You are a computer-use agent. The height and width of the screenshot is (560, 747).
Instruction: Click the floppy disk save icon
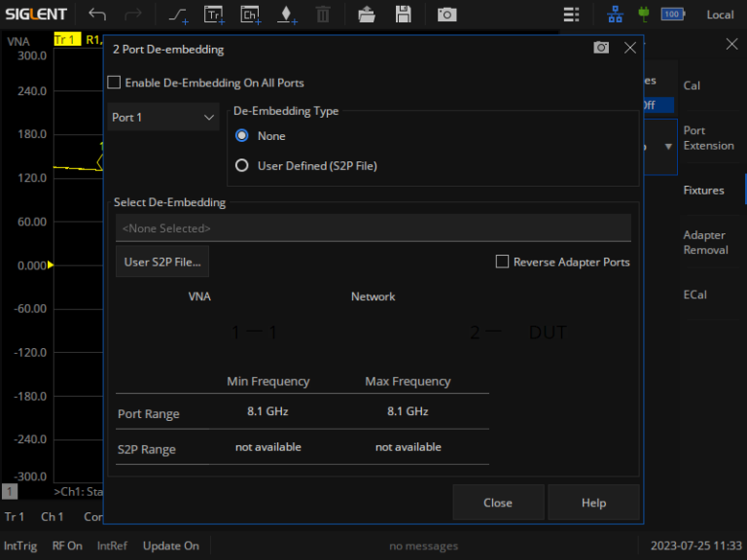(403, 15)
